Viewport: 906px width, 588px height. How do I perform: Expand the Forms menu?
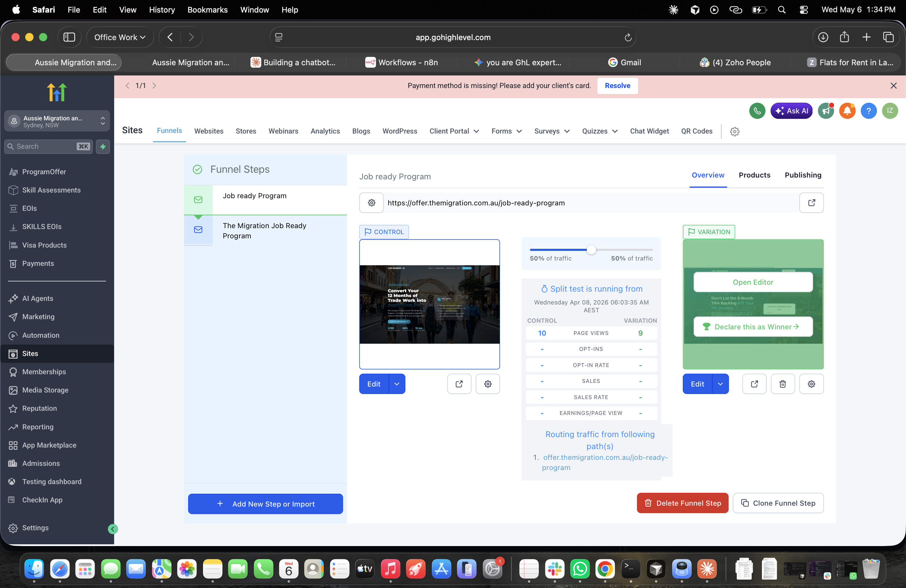507,131
